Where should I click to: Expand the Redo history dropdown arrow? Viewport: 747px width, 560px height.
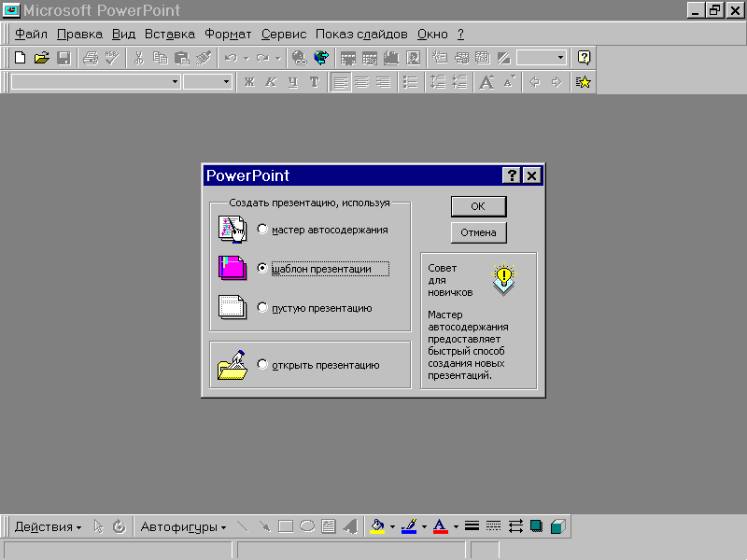(277, 59)
